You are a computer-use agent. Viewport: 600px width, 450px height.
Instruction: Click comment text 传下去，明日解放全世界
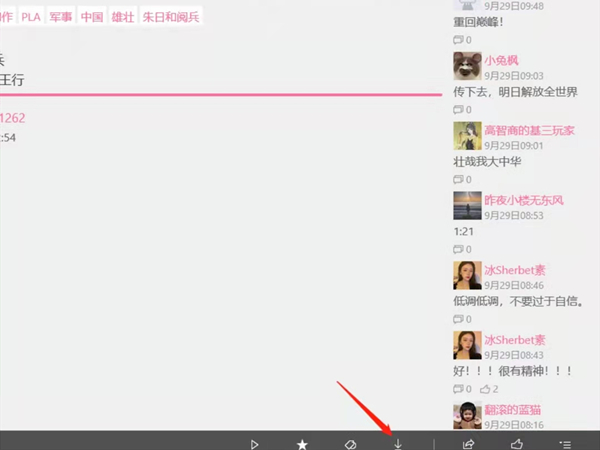coord(515,92)
